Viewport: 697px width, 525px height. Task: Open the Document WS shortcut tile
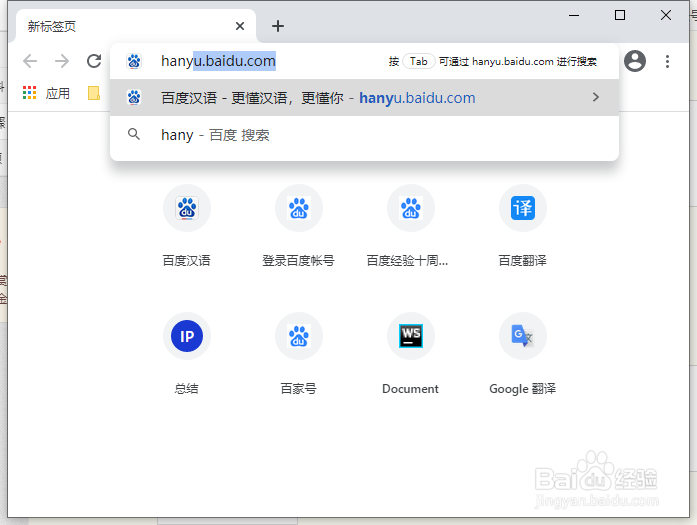click(x=411, y=336)
